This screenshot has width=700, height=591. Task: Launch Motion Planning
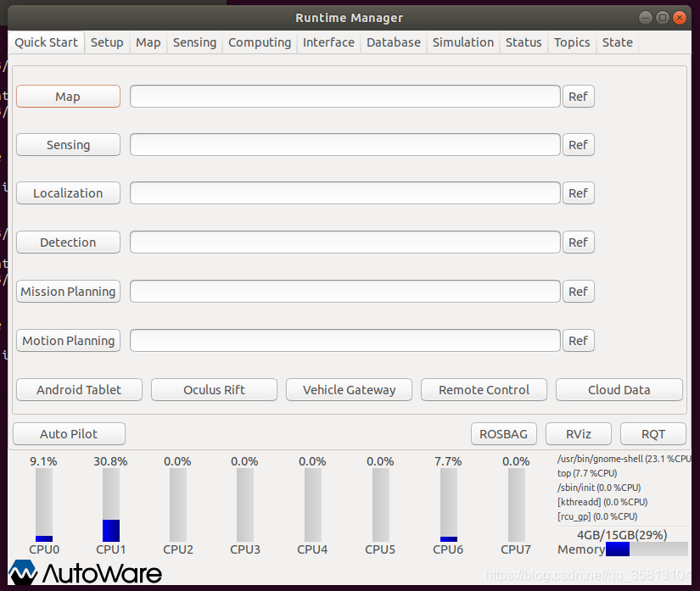coord(69,340)
